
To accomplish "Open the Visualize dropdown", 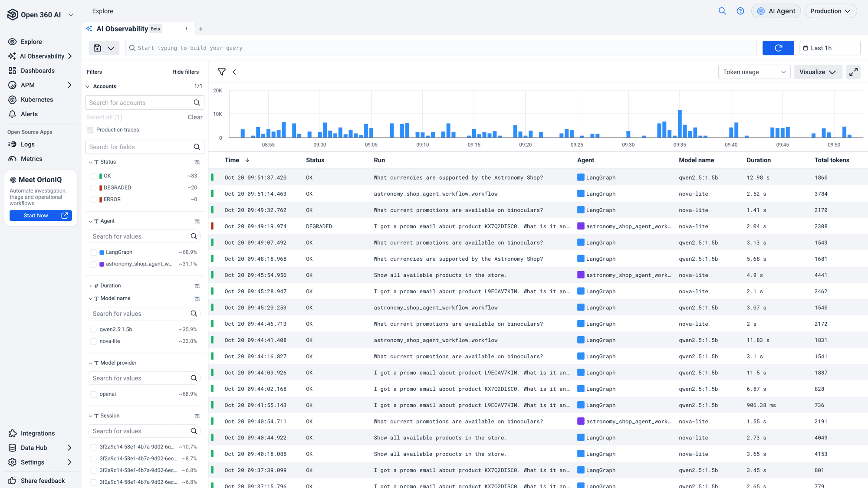I will [818, 72].
